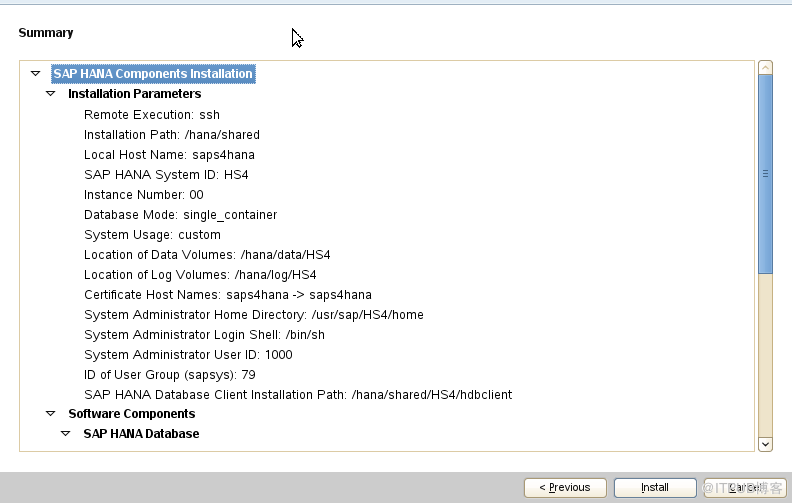792x503 pixels.
Task: Select 'System Administrator User ID: 1000' row
Action: (188, 355)
